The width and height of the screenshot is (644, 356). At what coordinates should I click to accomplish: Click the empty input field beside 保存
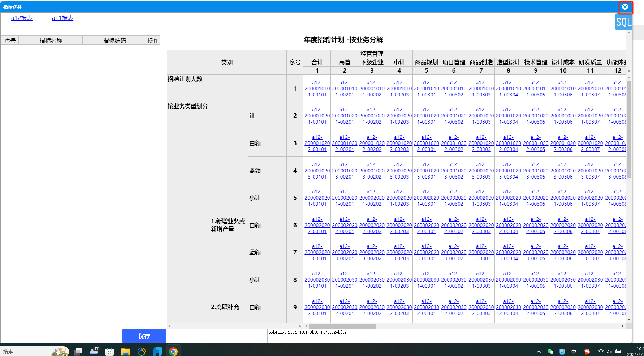tap(209, 336)
